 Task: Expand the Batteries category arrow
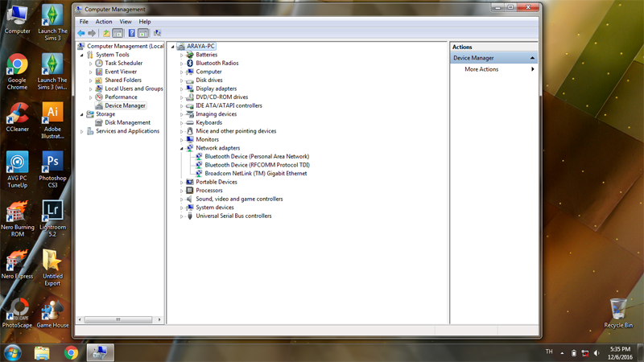point(182,55)
